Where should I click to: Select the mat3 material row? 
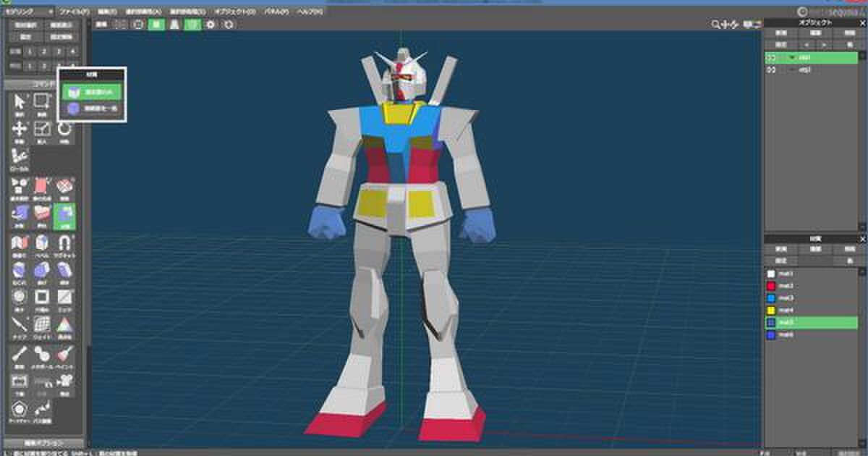pos(812,298)
